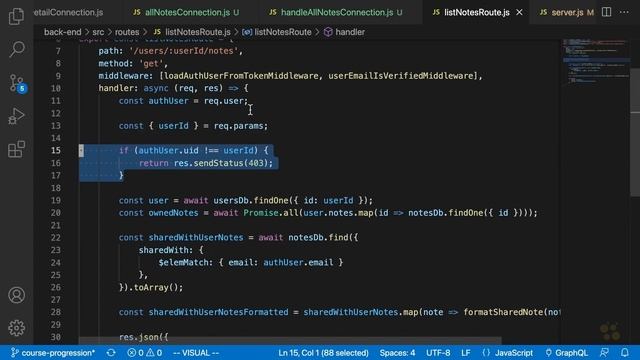640x360 pixels.
Task: Click 'userEmailIsVerifiedMiddleware' in the code
Action: [x=401, y=76]
